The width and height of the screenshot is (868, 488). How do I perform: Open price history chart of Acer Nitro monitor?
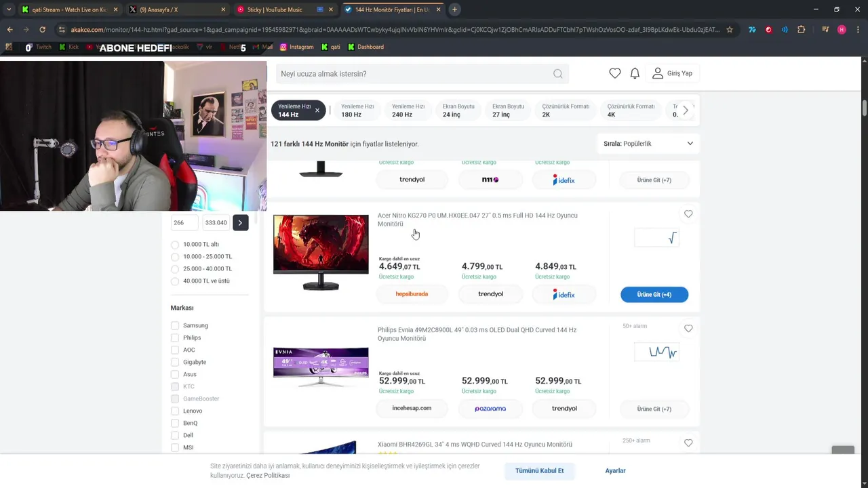coord(655,238)
